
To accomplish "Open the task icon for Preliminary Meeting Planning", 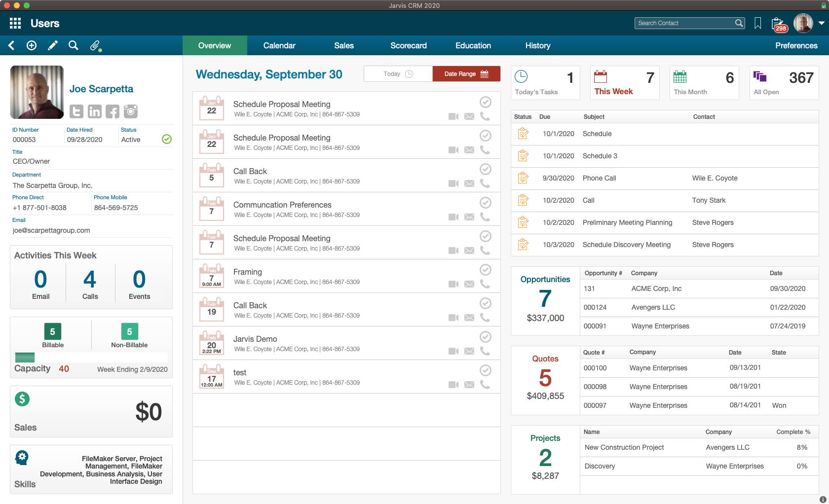I will pyautogui.click(x=523, y=222).
